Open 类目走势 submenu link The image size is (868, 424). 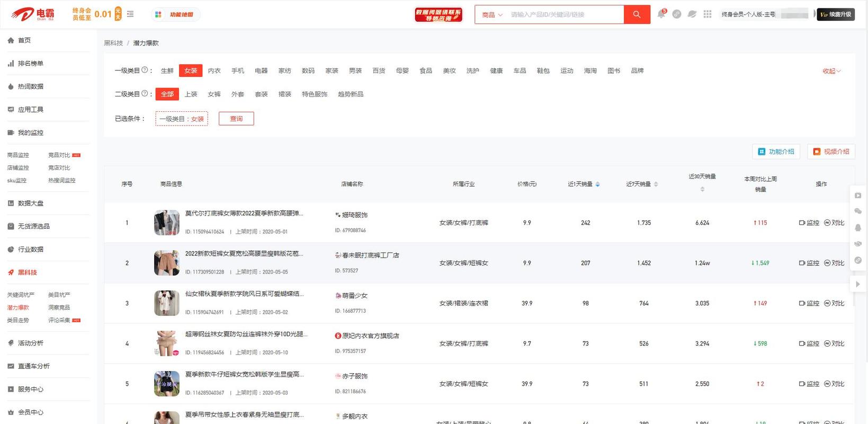pyautogui.click(x=18, y=320)
